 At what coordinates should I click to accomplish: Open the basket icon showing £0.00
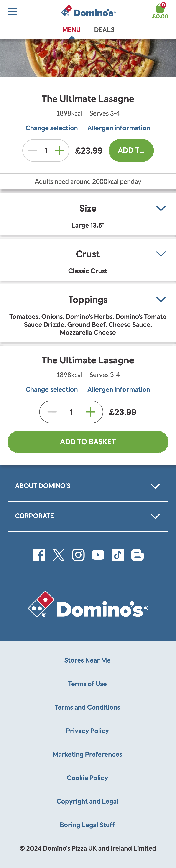160,11
